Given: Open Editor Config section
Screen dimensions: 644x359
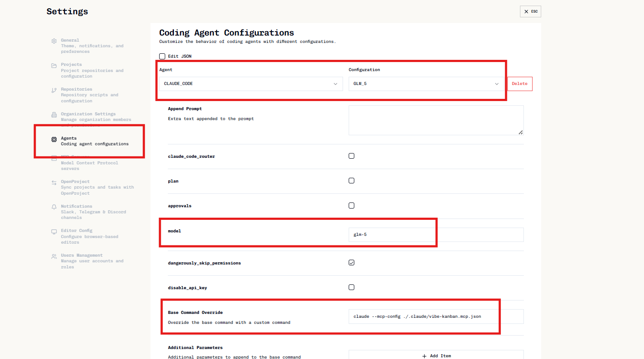Looking at the screenshot, I should (92, 236).
